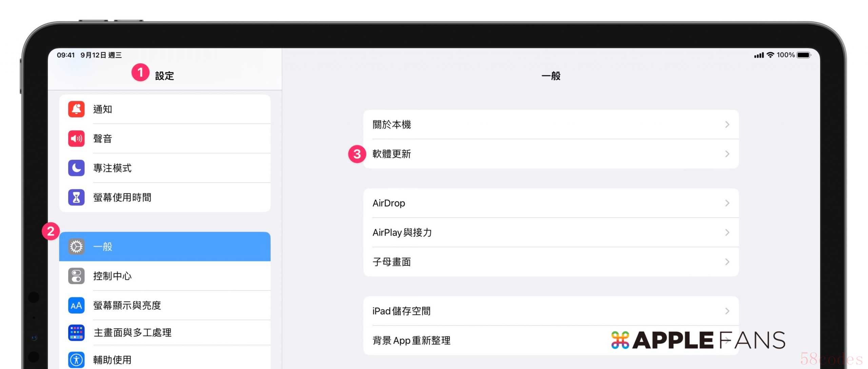Tap the red Notifications bell icon
The height and width of the screenshot is (369, 868).
click(x=76, y=109)
